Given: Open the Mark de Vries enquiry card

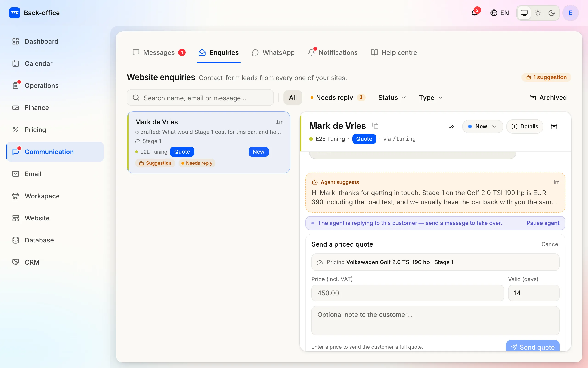Looking at the screenshot, I should coord(209,142).
